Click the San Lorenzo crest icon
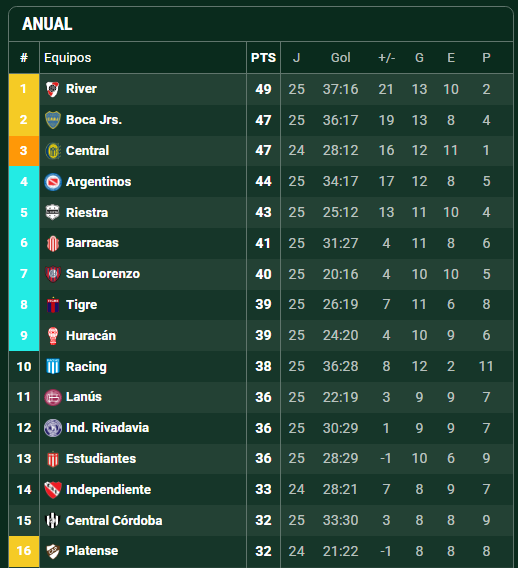This screenshot has width=518, height=568. pos(53,274)
